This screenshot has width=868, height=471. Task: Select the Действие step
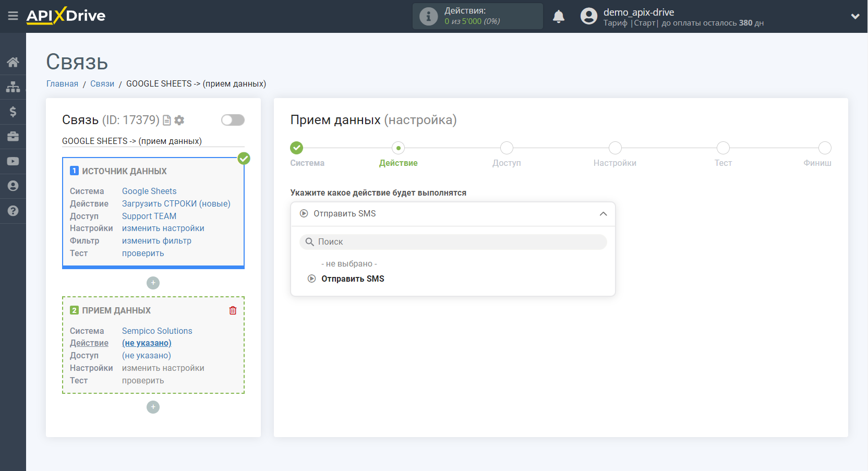coord(399,148)
